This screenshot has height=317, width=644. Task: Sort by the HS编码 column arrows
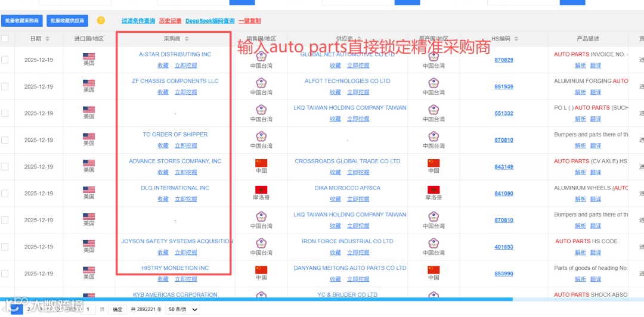(x=516, y=39)
